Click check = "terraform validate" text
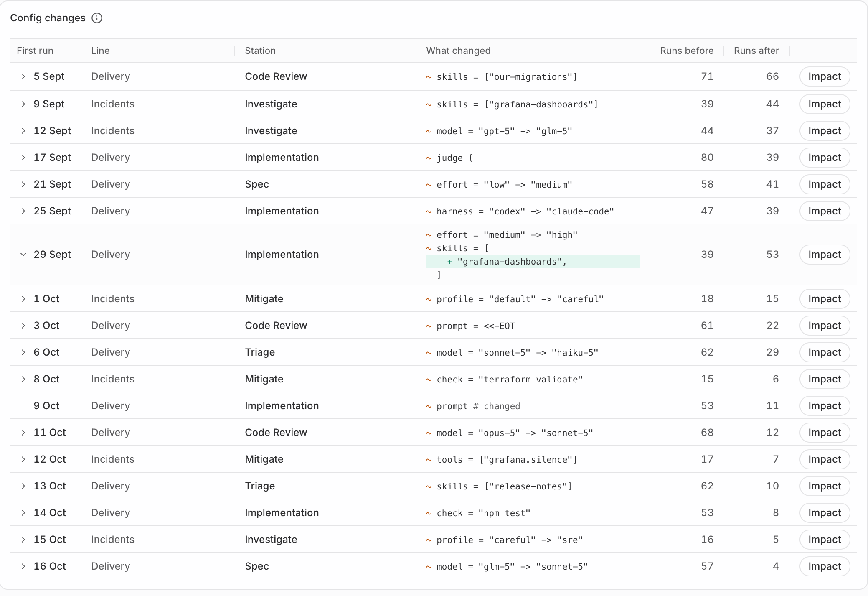 click(510, 380)
